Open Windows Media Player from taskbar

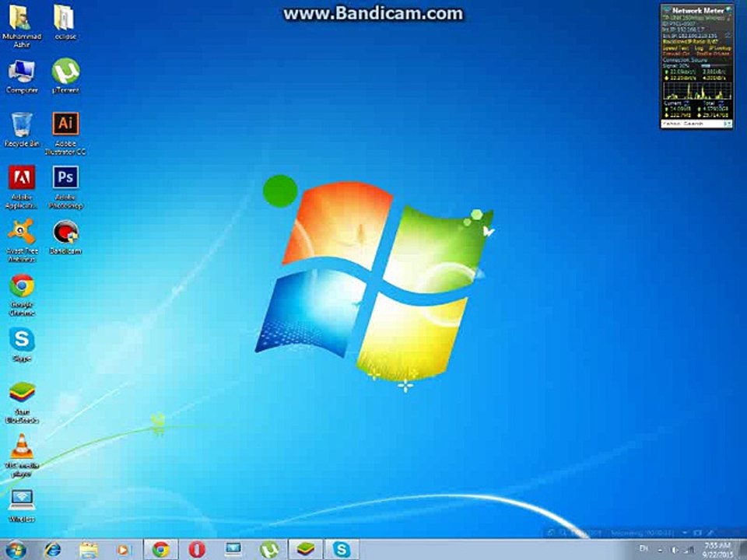tap(124, 550)
